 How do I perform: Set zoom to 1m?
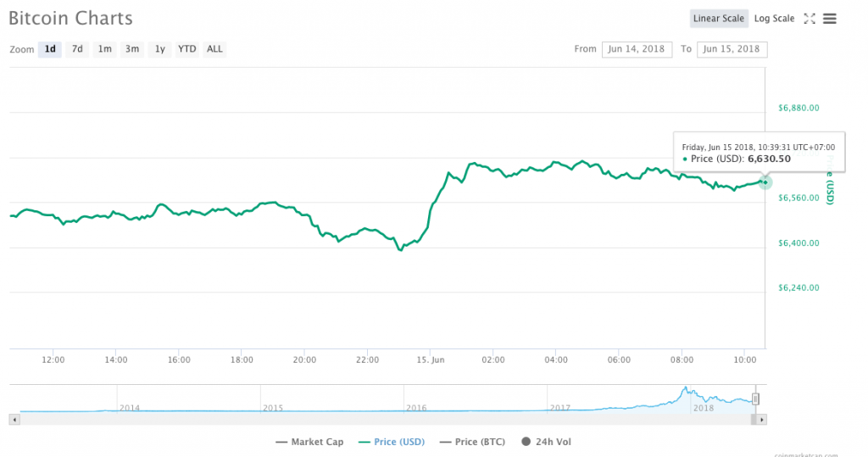point(104,49)
